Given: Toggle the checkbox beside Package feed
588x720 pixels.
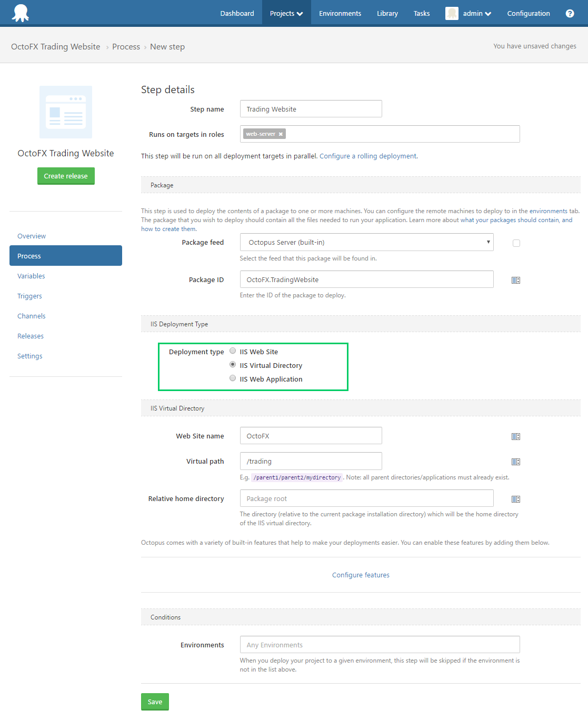Looking at the screenshot, I should tap(516, 243).
